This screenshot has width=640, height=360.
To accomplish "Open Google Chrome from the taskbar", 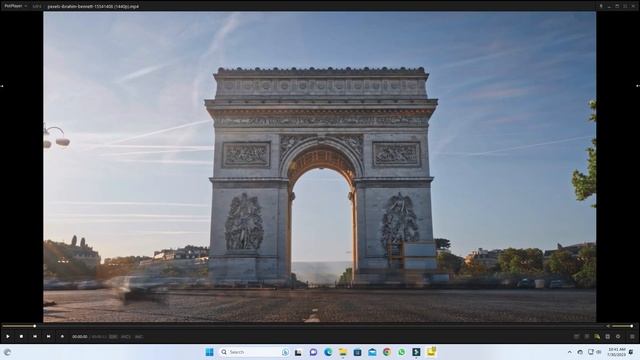I will (387, 352).
